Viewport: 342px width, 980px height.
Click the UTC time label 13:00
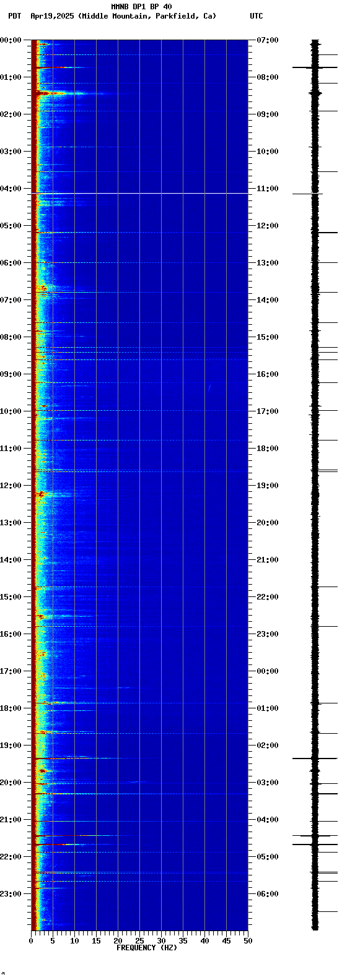(x=268, y=263)
